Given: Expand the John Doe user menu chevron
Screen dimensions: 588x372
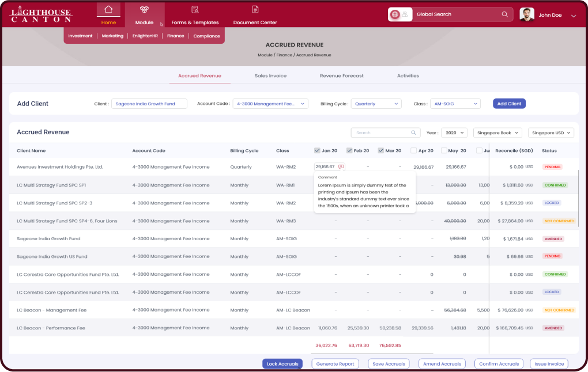Looking at the screenshot, I should click(x=574, y=16).
